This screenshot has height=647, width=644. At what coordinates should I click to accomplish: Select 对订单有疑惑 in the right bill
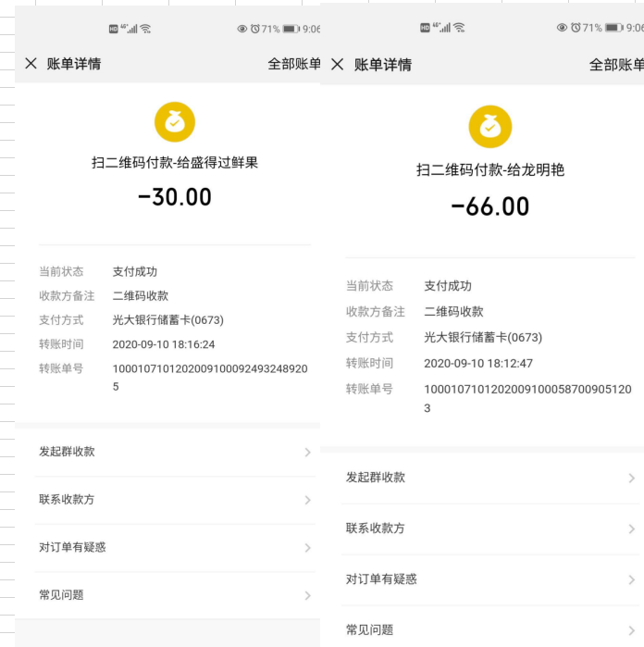click(x=381, y=579)
